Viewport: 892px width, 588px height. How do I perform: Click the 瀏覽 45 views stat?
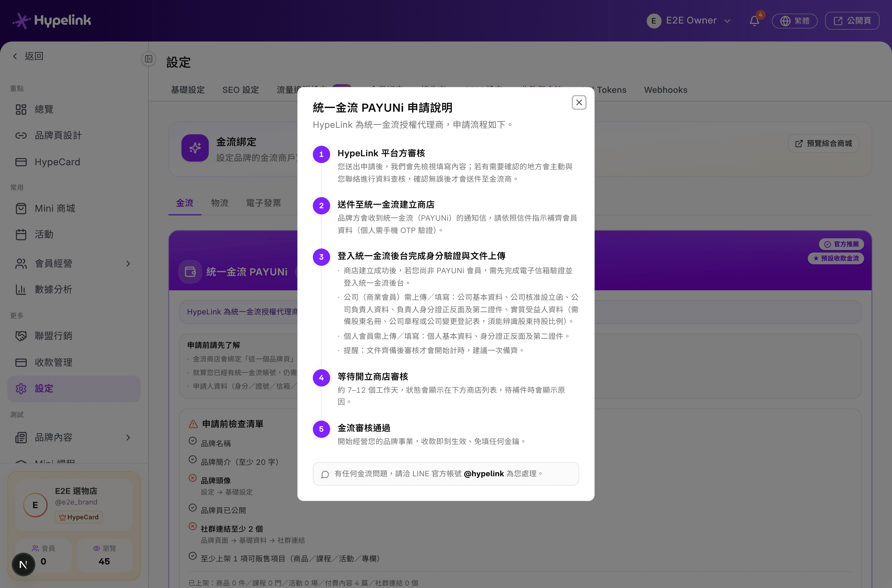(104, 555)
